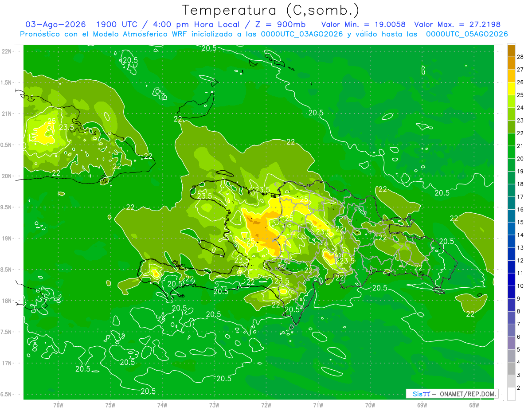Click the "74W" longitude axis label
The height and width of the screenshot is (411, 532).
pos(162,405)
